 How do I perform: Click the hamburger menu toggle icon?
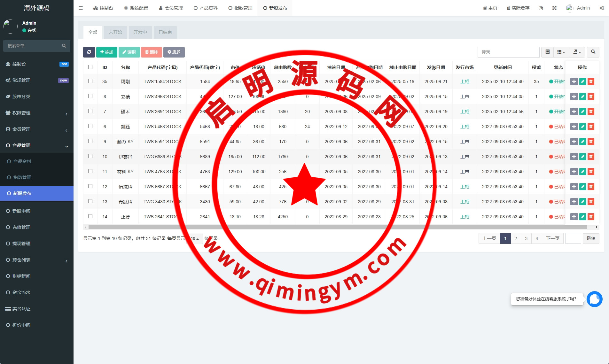[x=81, y=8]
